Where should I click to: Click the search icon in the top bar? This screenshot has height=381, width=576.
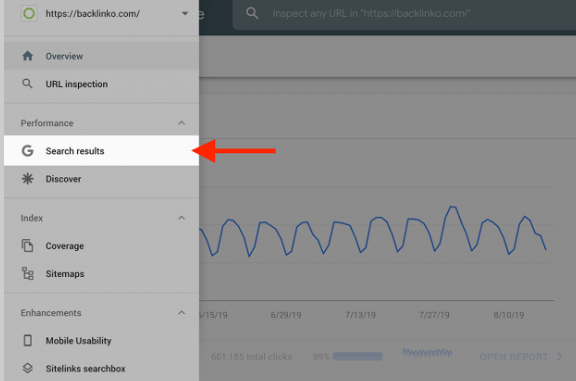[252, 14]
